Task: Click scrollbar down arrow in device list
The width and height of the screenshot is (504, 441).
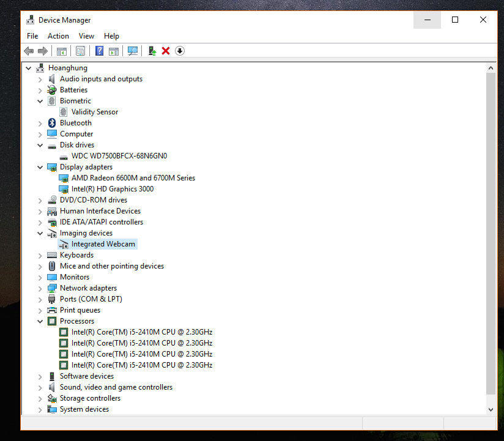Action: click(491, 410)
